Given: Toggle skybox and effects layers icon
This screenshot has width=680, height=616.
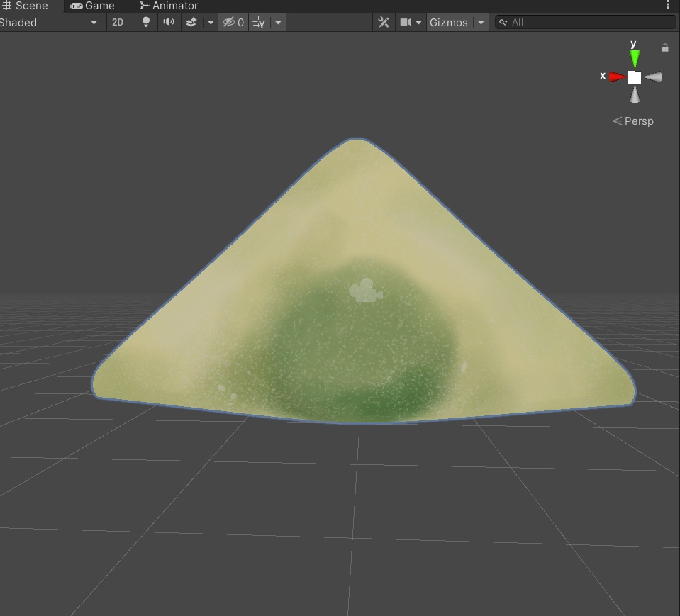Looking at the screenshot, I should click(191, 22).
